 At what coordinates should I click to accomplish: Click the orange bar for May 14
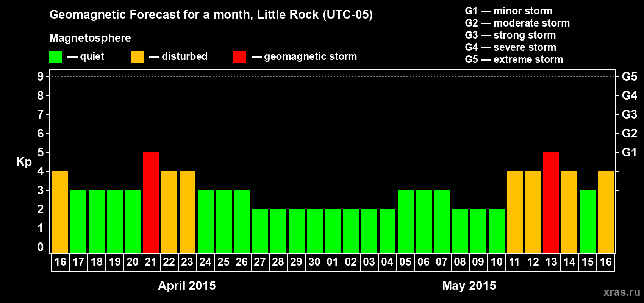pos(569,212)
